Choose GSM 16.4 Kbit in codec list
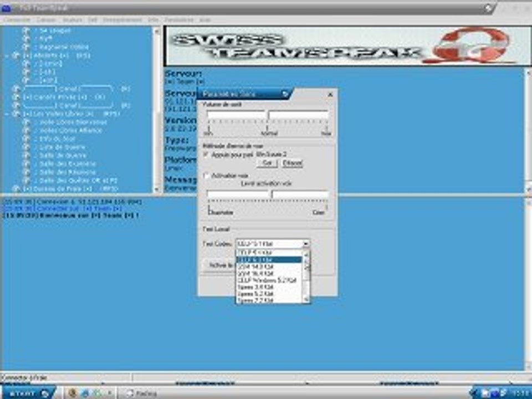The width and height of the screenshot is (532, 399). (x=269, y=273)
